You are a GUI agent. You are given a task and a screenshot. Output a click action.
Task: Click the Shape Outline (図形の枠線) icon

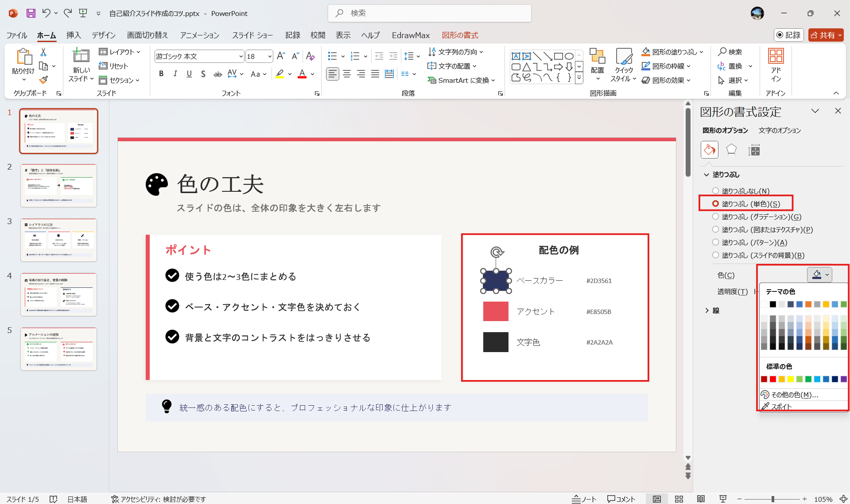tap(647, 66)
